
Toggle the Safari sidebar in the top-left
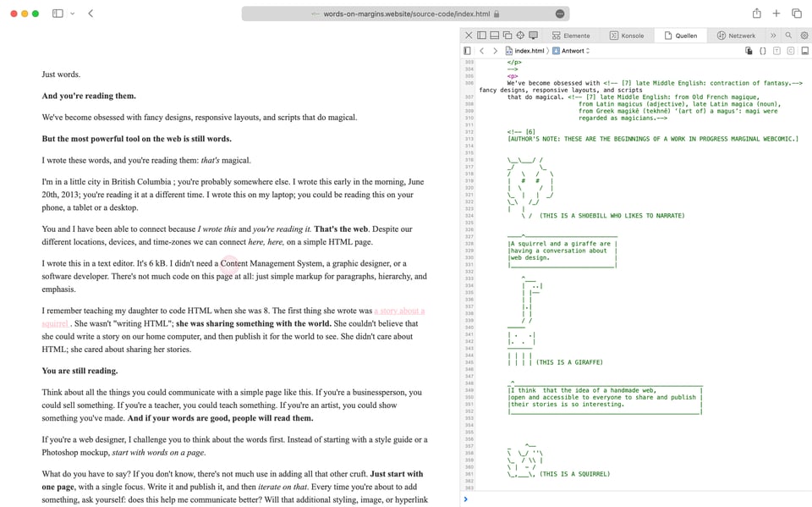click(x=56, y=14)
